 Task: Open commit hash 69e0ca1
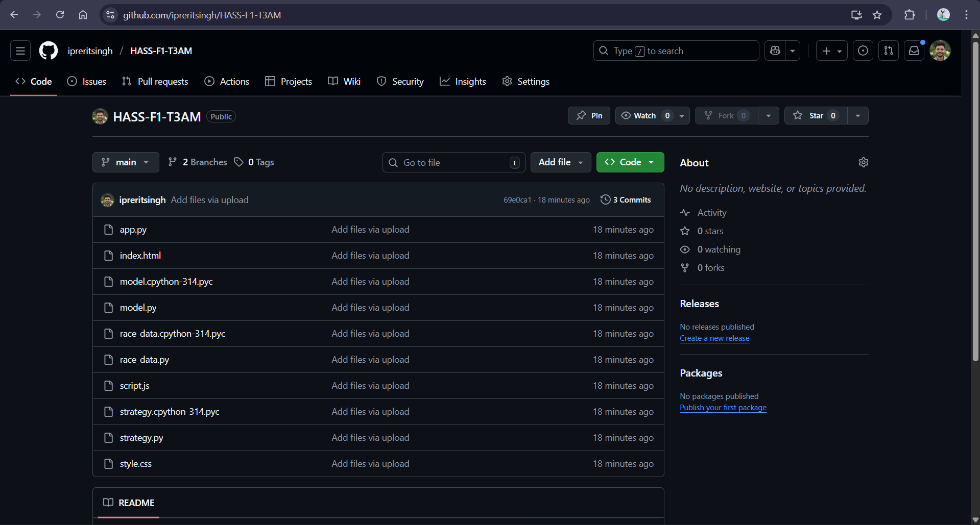[x=517, y=200]
